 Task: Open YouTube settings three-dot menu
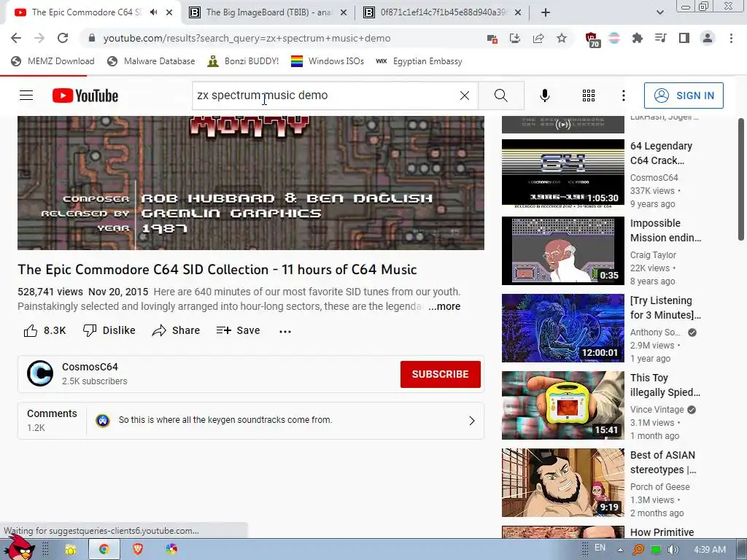[623, 96]
